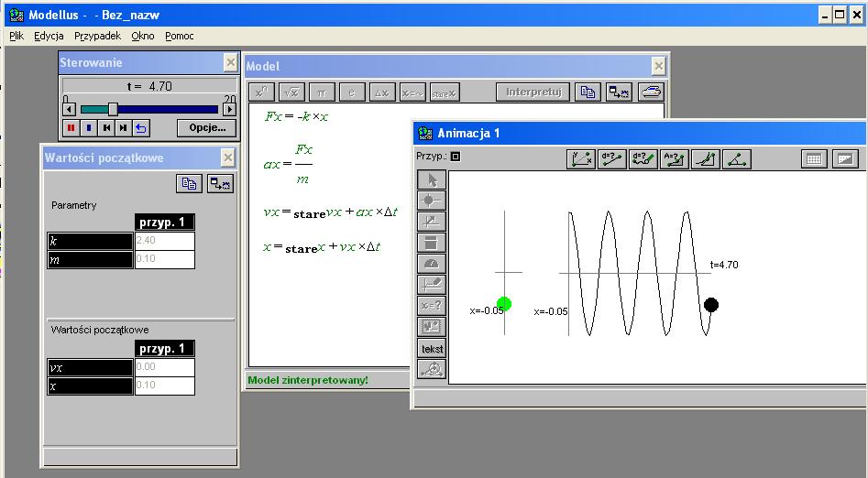Viewport: 868px width, 478px height.
Task: Click the window transfer icon in Wartości początkowe
Action: [x=220, y=183]
